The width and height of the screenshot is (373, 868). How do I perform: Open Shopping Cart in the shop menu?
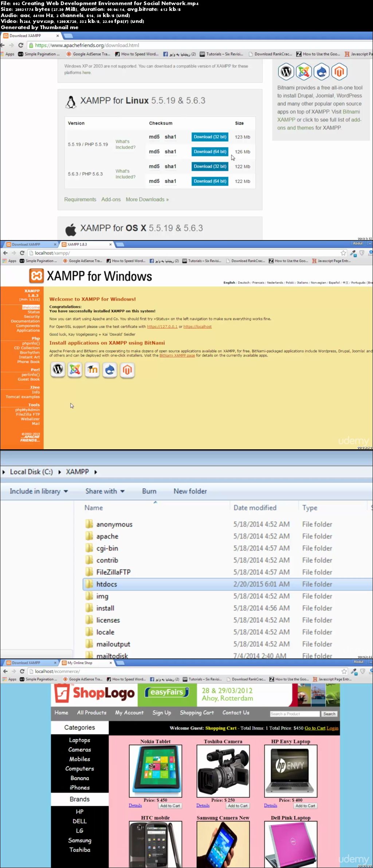(x=197, y=713)
